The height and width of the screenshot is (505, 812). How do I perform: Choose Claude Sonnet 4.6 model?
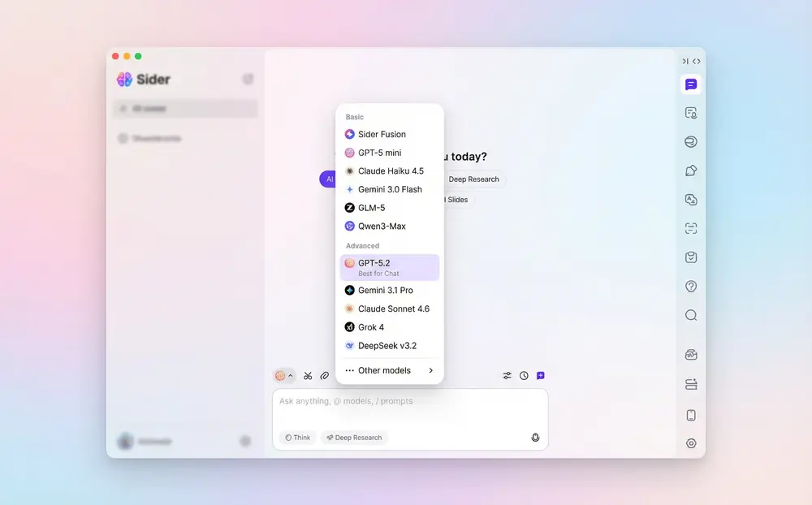click(390, 309)
